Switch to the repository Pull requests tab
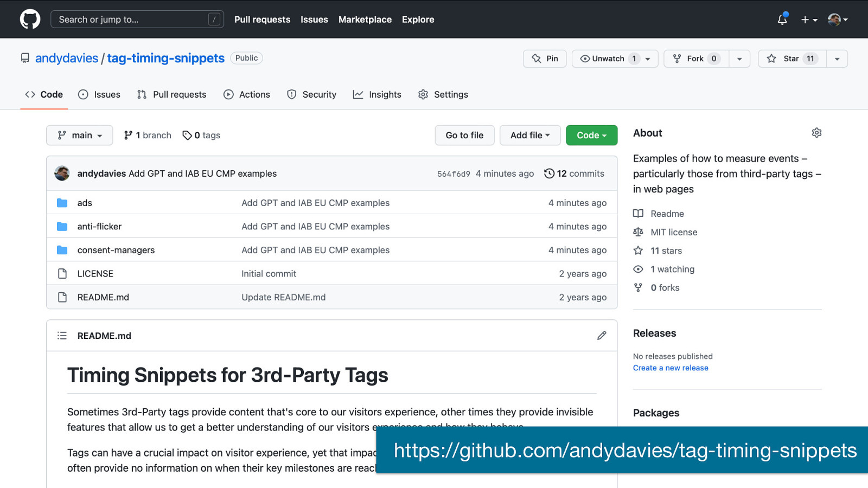868x488 pixels. click(x=171, y=94)
